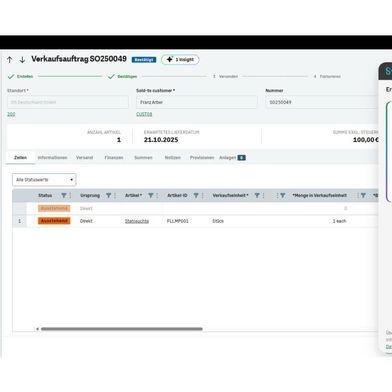Sort by the Ursprung column header
The image size is (392, 392).
(90, 195)
